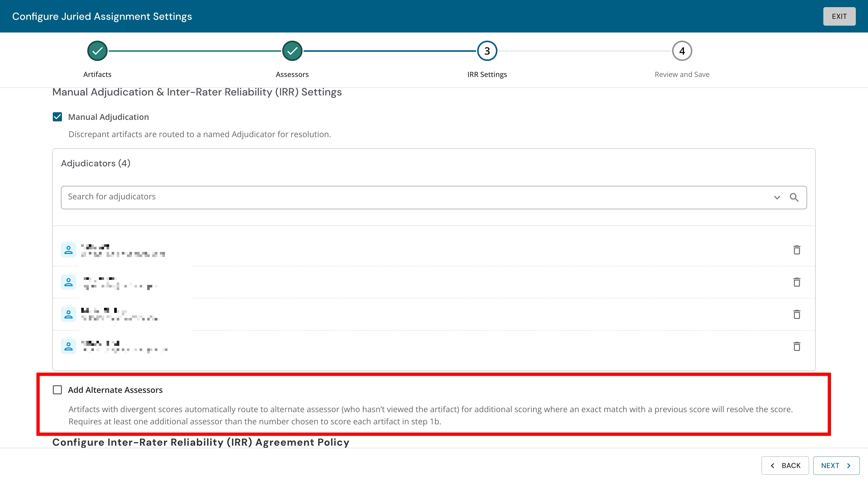Click the third adjudicator's person avatar
The width and height of the screenshot is (868, 483).
(69, 314)
